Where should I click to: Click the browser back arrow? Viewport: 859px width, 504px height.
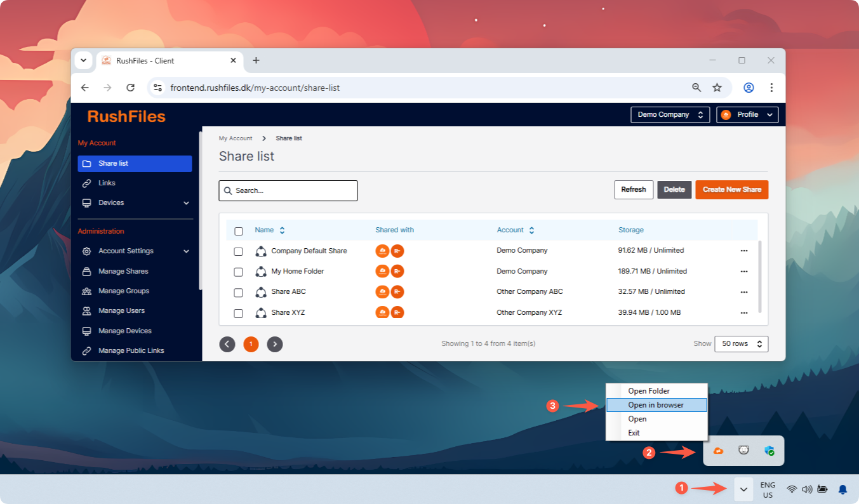(85, 88)
